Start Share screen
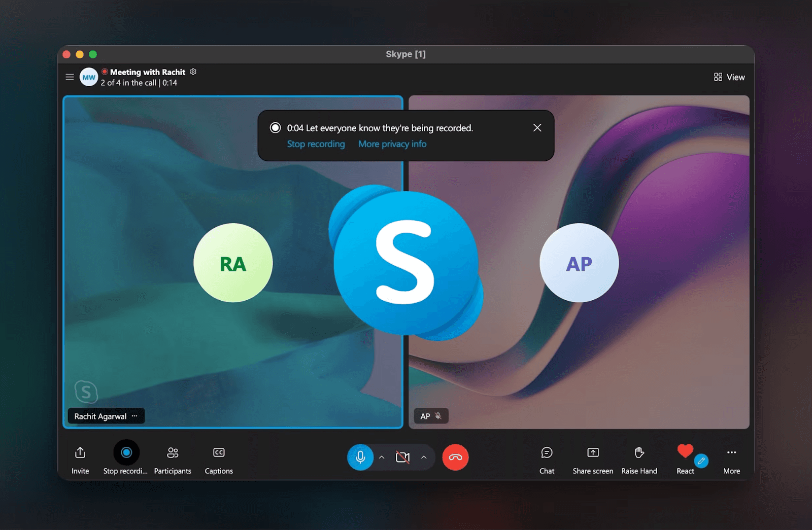This screenshot has width=812, height=530. click(x=593, y=459)
